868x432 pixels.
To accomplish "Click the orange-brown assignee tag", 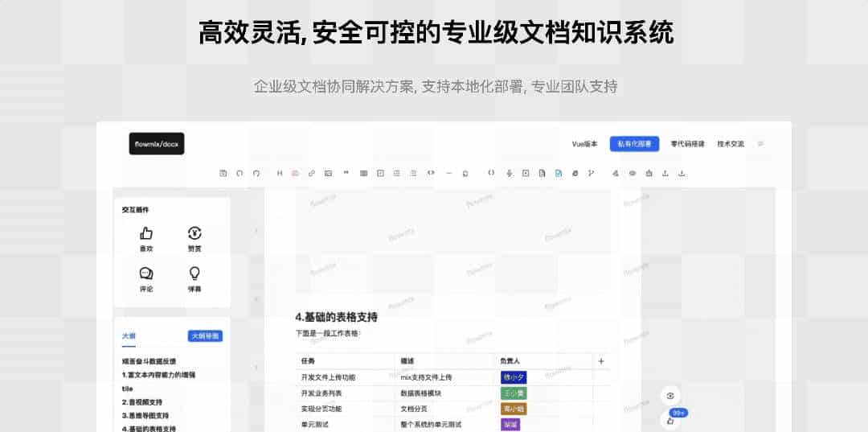I will pos(513,409).
